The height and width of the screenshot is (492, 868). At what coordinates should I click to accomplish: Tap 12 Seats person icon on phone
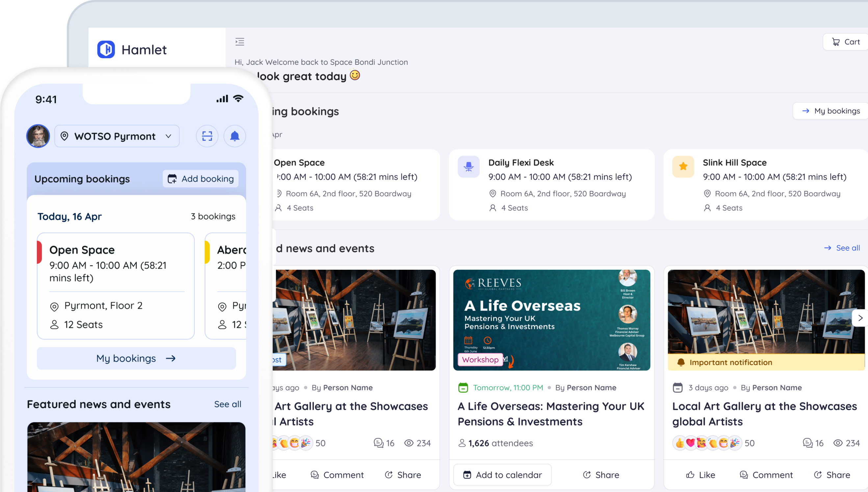click(54, 325)
